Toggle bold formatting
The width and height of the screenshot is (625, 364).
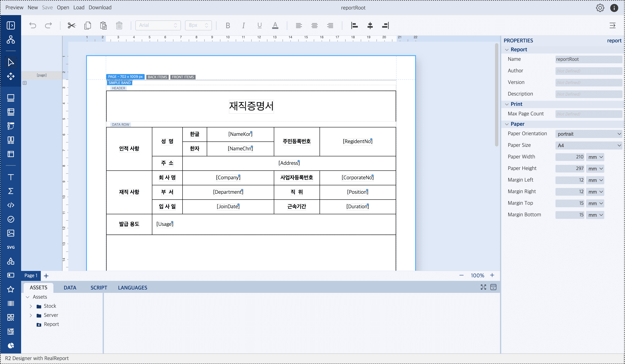point(228,25)
